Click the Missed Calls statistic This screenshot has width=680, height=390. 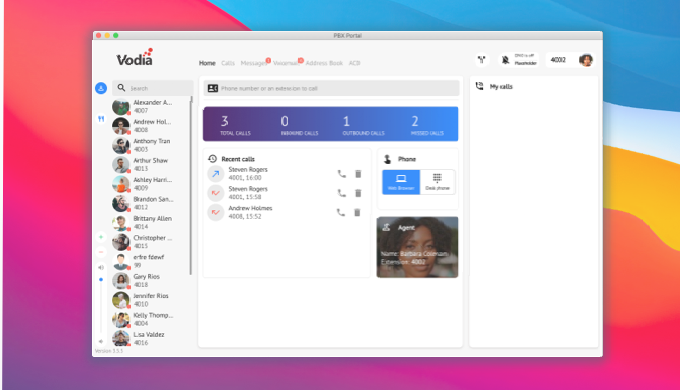coord(427,125)
